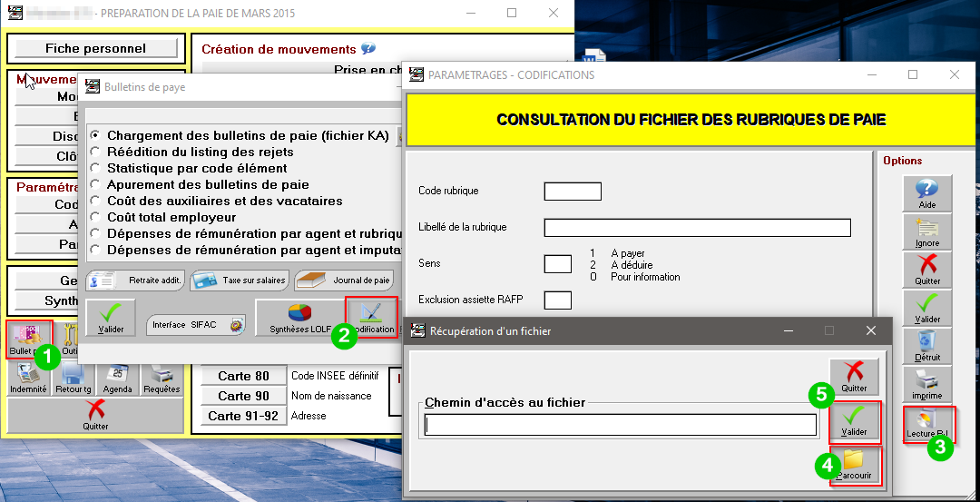Screen dimensions: 980x502
Task: Click Valider in Récupération d'un fichier dialog
Action: (854, 420)
